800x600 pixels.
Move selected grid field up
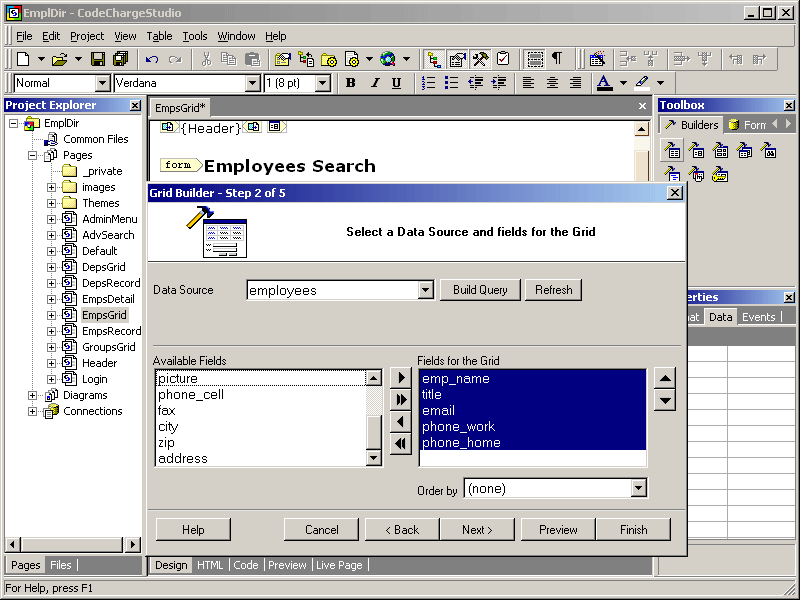coord(664,378)
